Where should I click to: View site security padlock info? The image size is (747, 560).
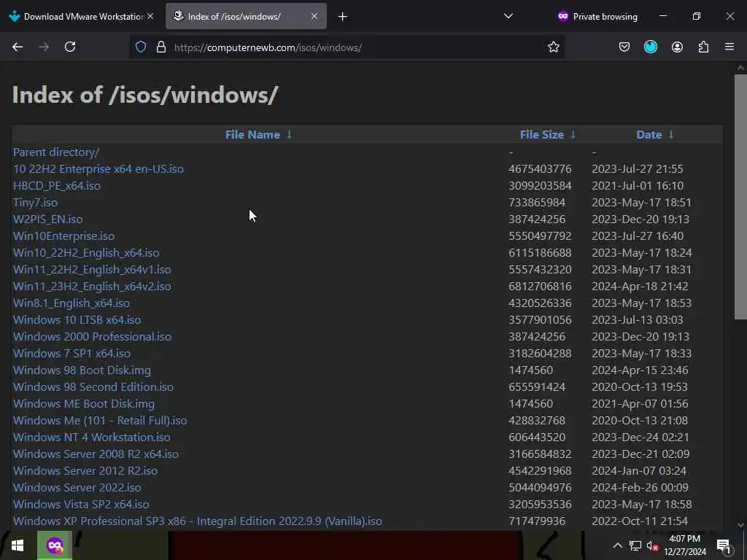point(161,47)
